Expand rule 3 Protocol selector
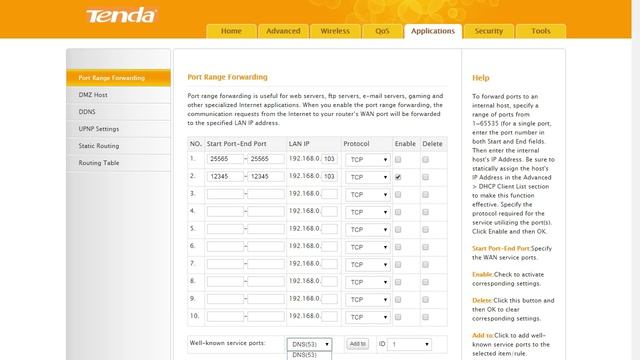 click(x=367, y=195)
